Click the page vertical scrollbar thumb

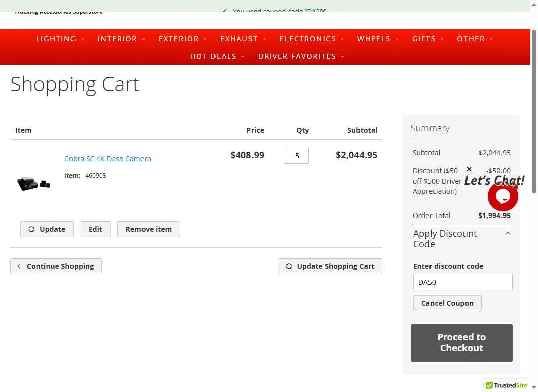coord(534,112)
